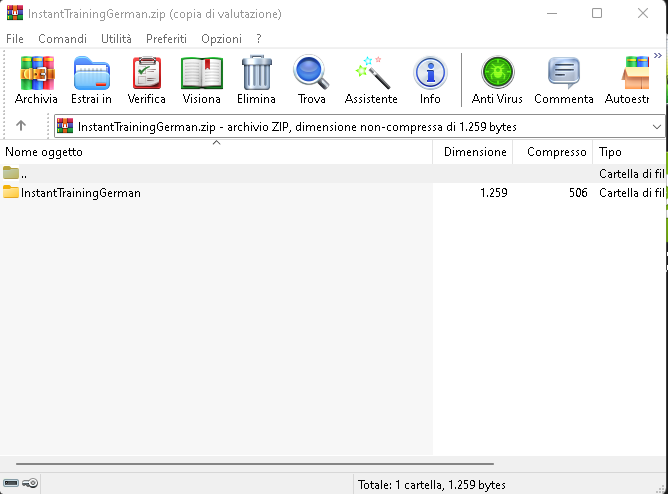Click InstantTrainingGerman row's 'Cartella di fil' type
668x494 pixels.
(x=632, y=193)
